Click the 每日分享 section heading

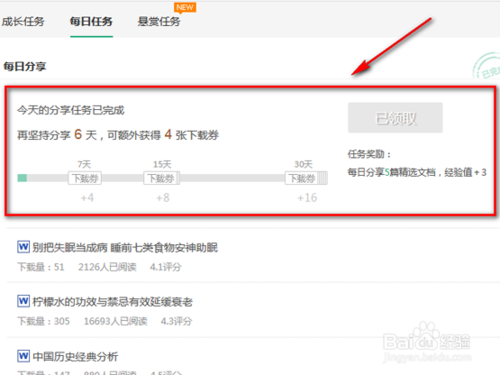click(25, 66)
